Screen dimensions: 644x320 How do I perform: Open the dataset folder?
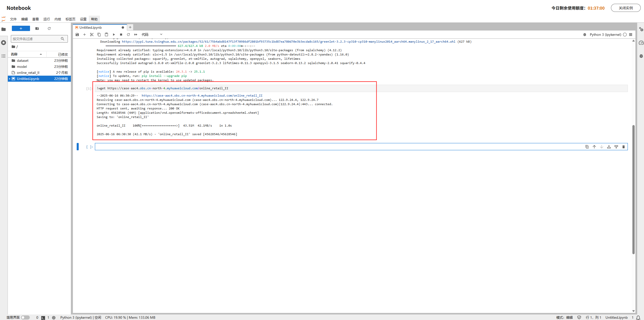[22, 61]
